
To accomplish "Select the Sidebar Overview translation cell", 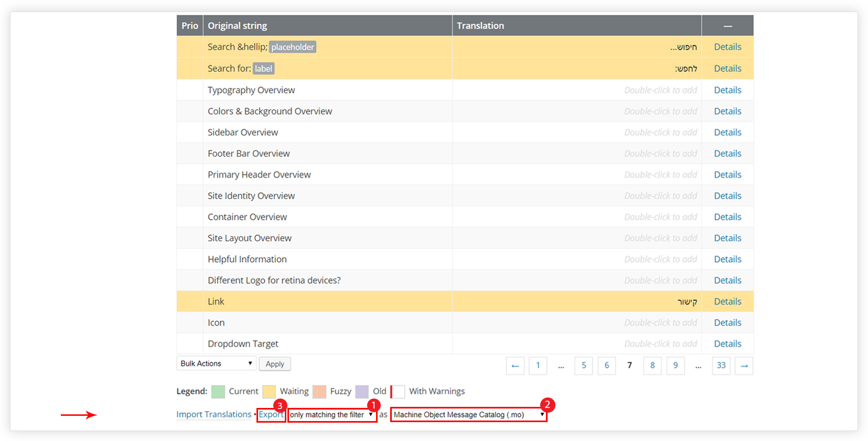I will (576, 133).
